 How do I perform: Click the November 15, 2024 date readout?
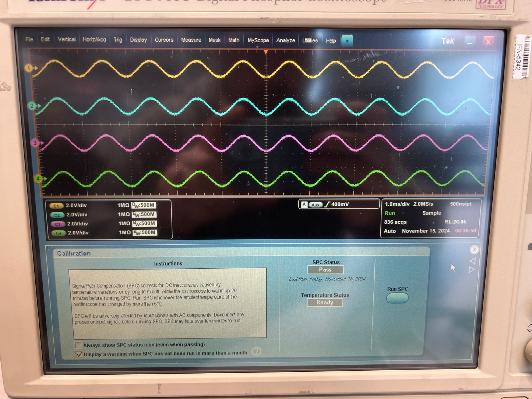coord(426,231)
